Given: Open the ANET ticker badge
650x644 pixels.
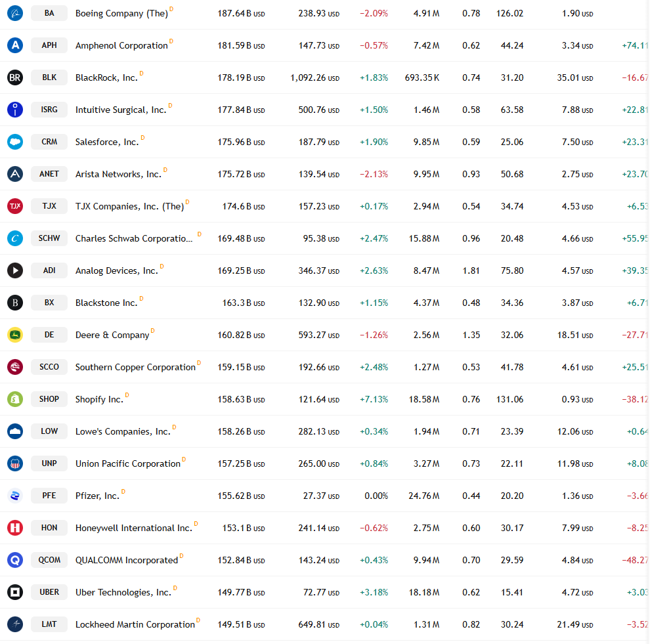Looking at the screenshot, I should pos(49,174).
